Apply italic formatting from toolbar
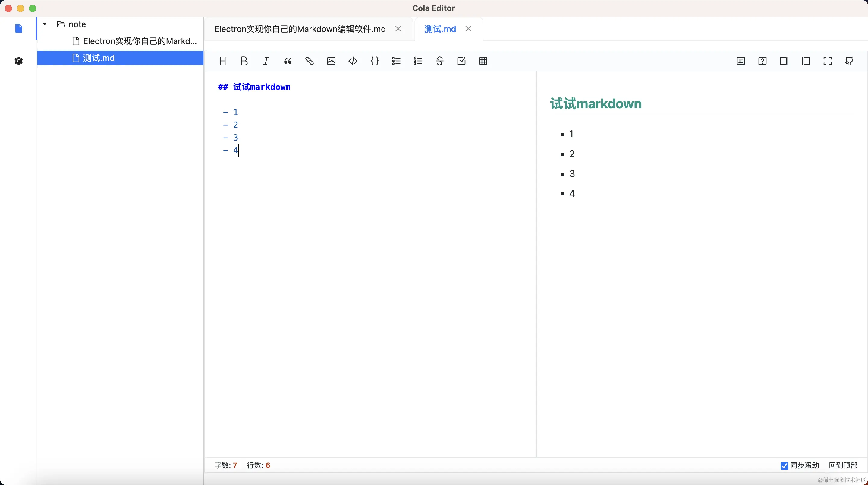Viewport: 868px width, 485px height. coord(266,61)
